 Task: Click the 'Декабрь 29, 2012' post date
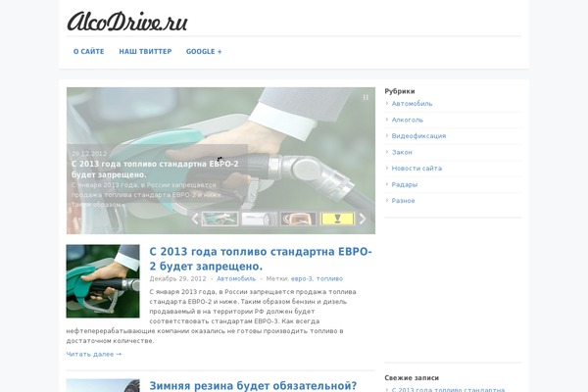point(177,278)
